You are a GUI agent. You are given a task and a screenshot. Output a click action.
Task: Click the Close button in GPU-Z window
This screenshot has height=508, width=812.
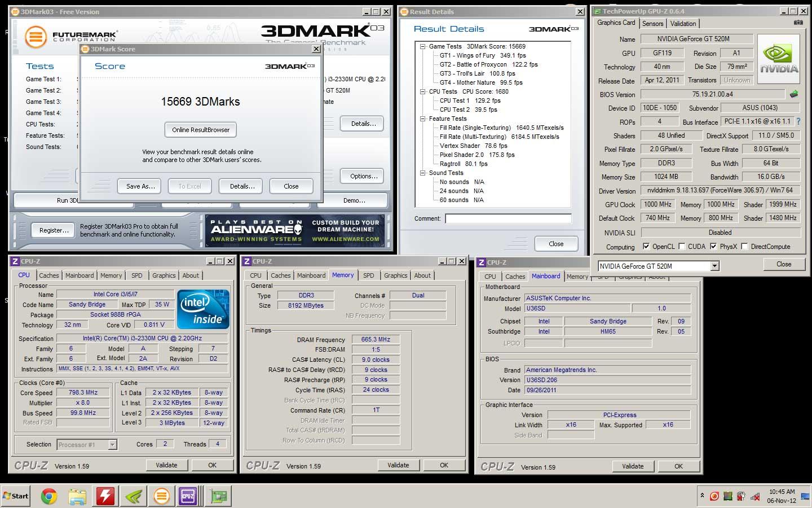pyautogui.click(x=784, y=264)
